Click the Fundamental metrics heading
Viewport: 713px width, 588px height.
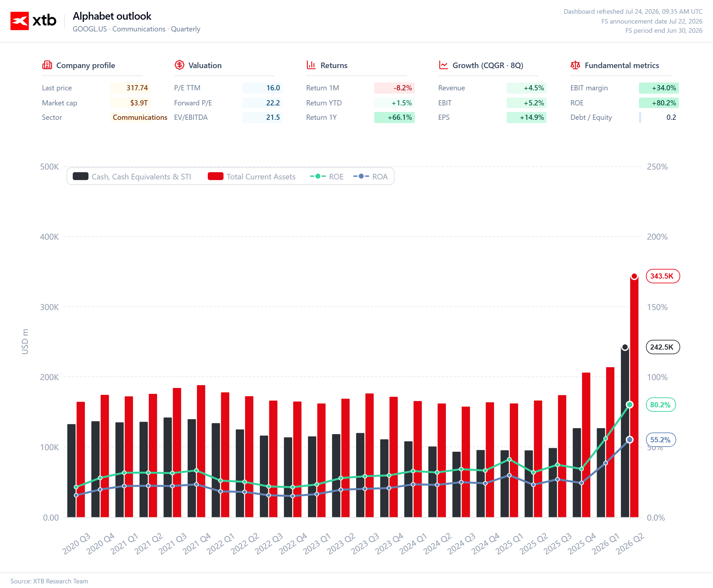[x=622, y=65]
